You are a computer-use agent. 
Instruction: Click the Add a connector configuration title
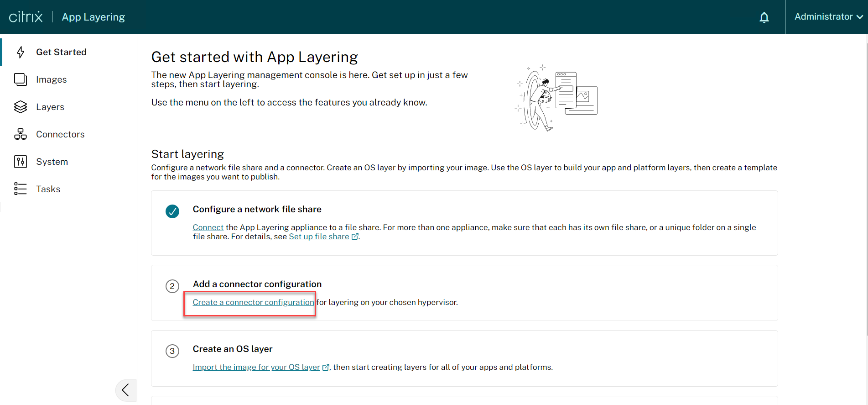[257, 284]
